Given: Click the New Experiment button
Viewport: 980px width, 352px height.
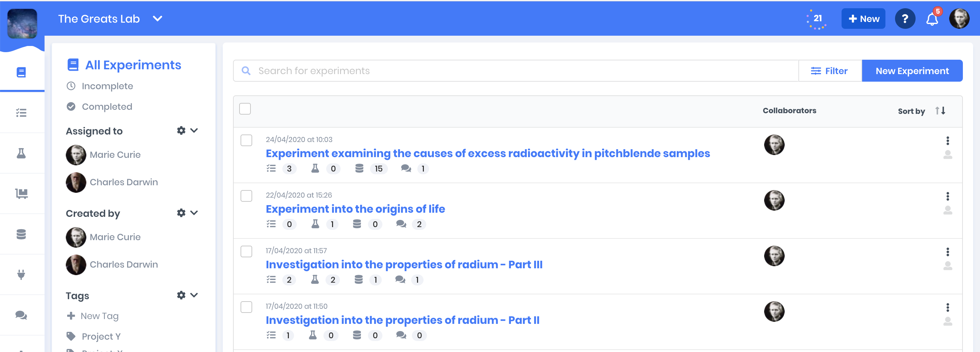Looking at the screenshot, I should pyautogui.click(x=912, y=71).
